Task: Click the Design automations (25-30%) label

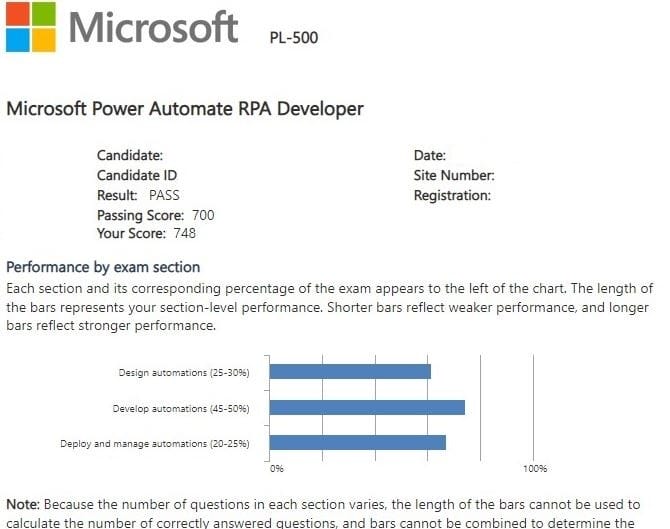Action: point(183,373)
